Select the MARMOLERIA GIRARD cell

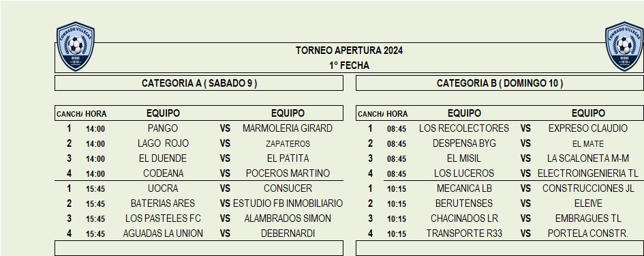[x=288, y=128]
